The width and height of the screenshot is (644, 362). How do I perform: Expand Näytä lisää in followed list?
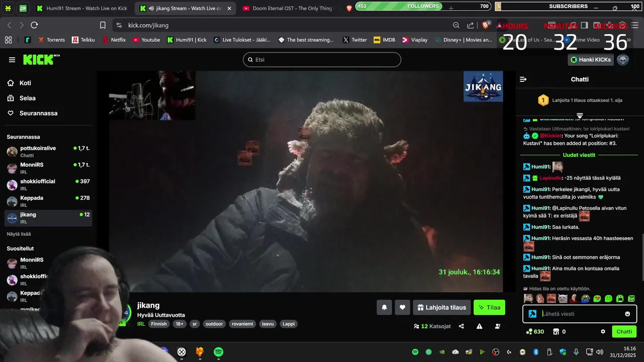[x=19, y=234]
